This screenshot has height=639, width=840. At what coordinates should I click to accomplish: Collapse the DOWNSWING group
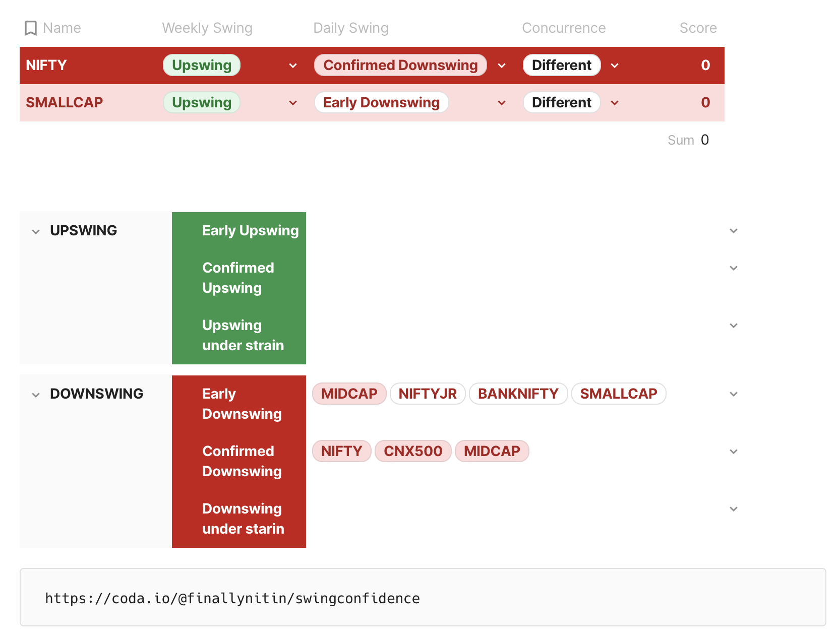36,395
